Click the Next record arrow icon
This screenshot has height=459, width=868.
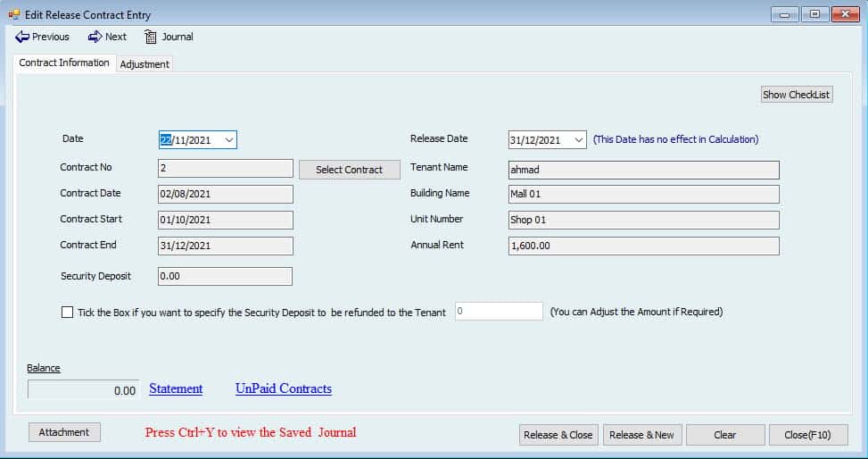pyautogui.click(x=95, y=37)
